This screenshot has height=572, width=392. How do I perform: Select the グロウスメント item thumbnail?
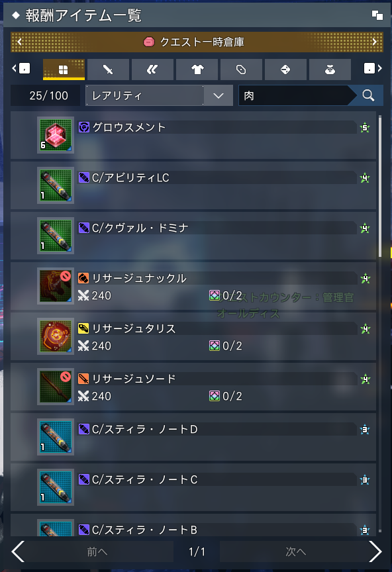[x=56, y=135]
